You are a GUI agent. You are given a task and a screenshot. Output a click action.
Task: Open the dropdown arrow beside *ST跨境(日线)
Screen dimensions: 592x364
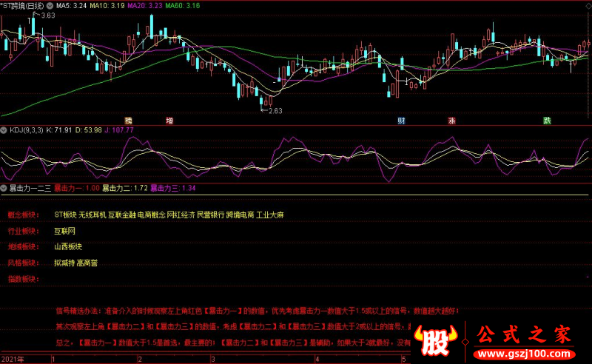click(50, 6)
